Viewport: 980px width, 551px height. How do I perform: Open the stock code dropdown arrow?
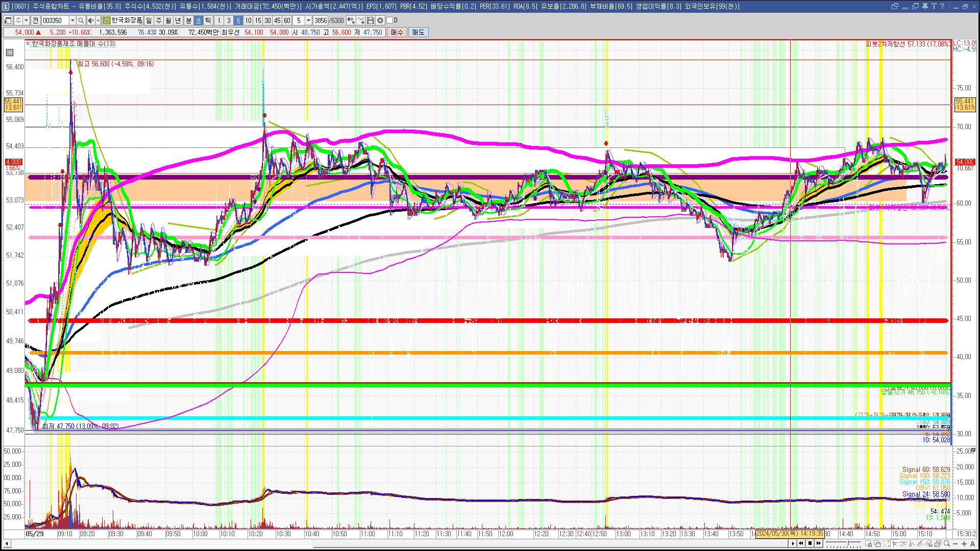pos(72,20)
